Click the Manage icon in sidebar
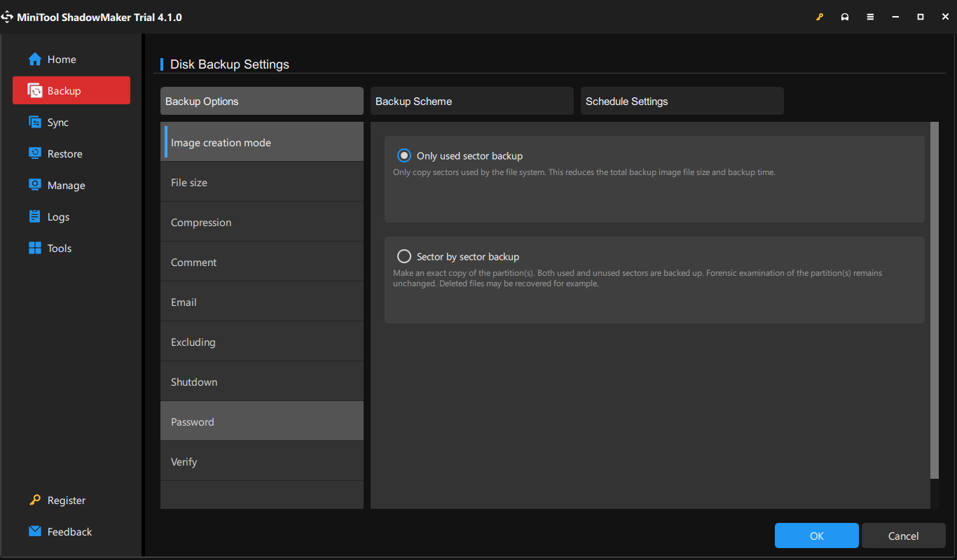The height and width of the screenshot is (560, 957). pos(35,185)
